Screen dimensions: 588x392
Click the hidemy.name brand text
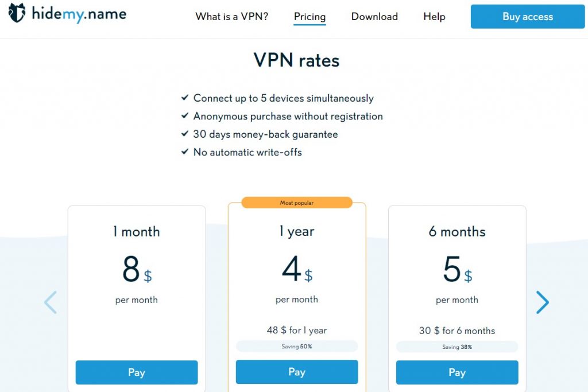click(x=79, y=14)
